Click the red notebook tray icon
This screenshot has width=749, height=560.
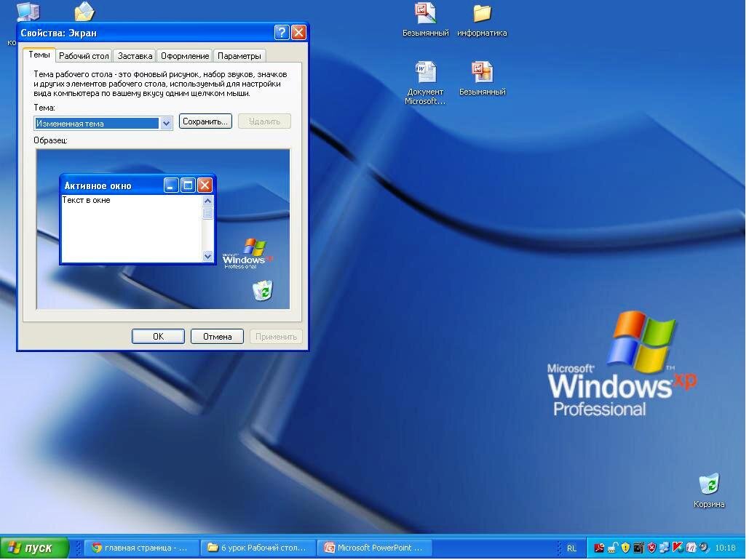691,548
